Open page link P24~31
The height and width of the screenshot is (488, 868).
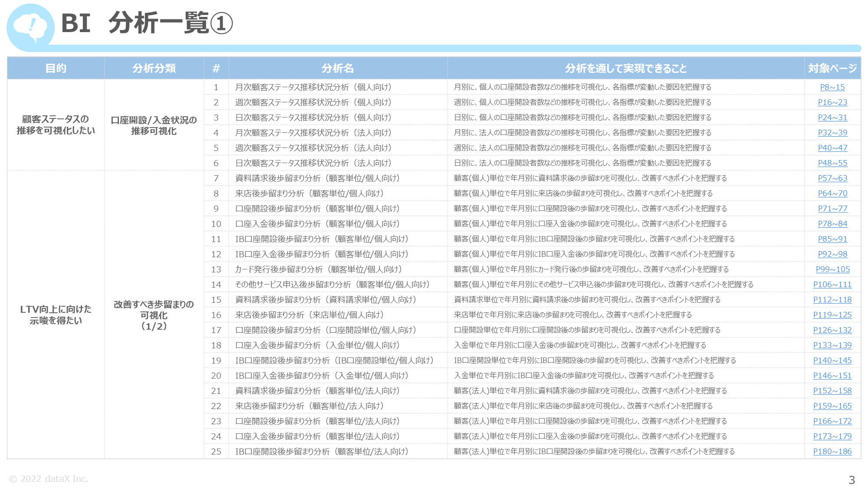click(x=832, y=118)
